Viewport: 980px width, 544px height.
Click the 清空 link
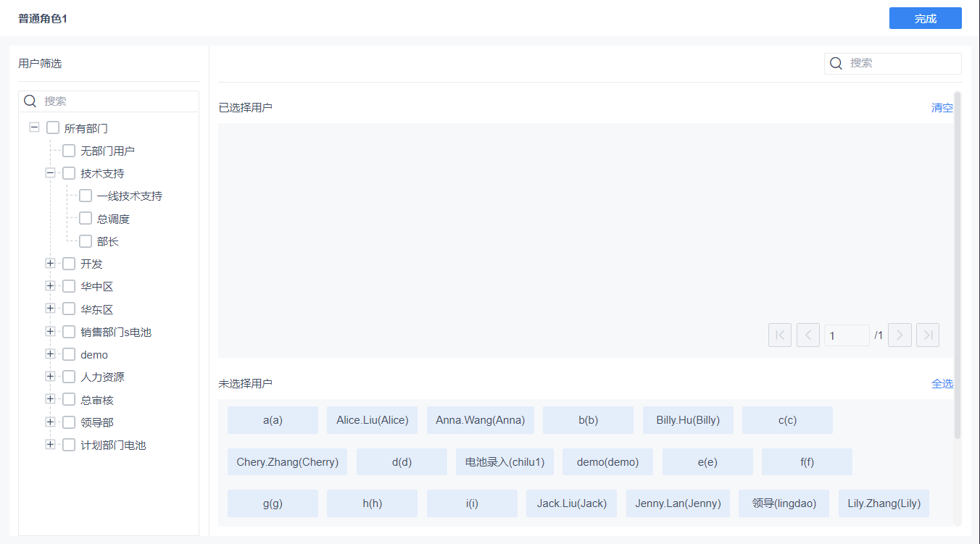pos(942,108)
